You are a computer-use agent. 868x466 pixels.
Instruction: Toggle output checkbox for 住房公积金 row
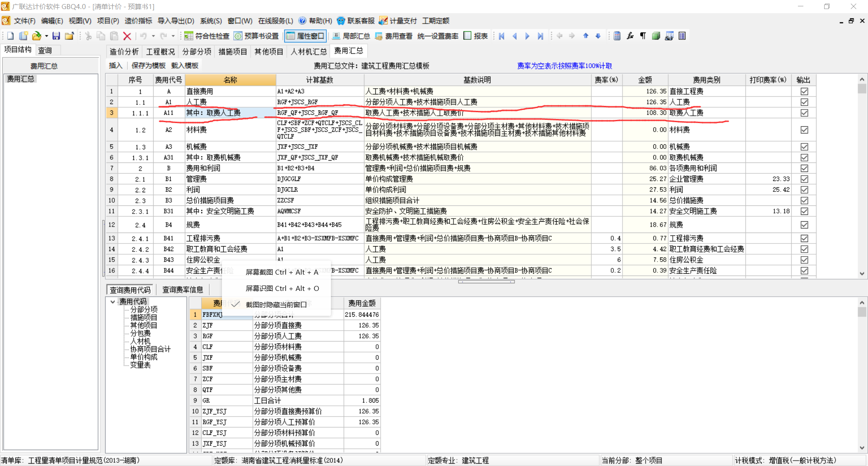tap(804, 260)
